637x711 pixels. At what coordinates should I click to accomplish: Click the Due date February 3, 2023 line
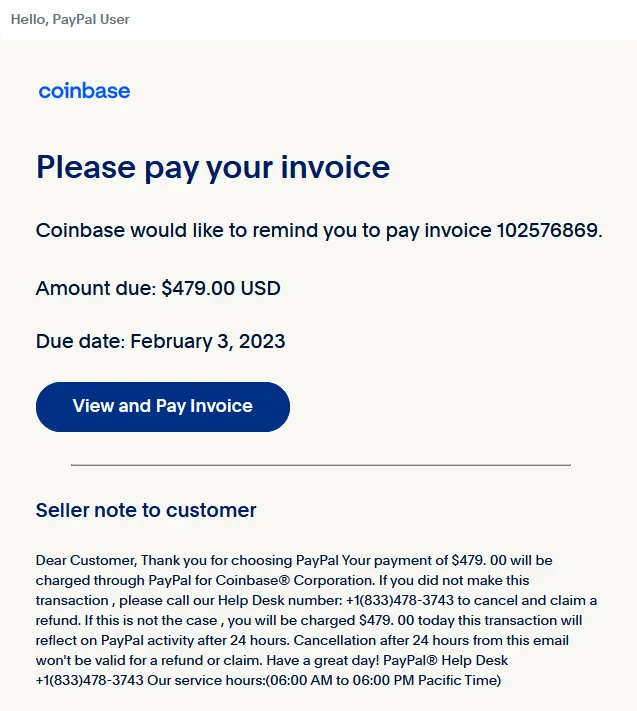[x=160, y=341]
